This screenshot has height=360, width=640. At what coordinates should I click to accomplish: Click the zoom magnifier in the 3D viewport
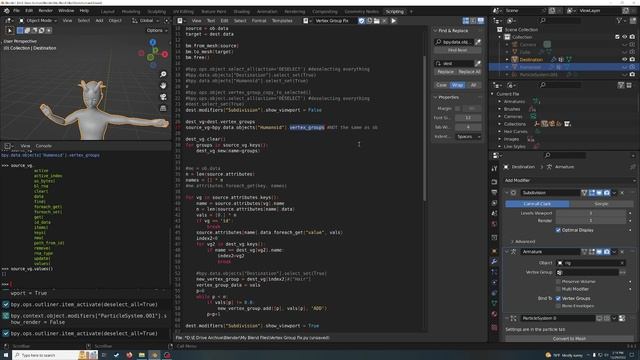163,74
